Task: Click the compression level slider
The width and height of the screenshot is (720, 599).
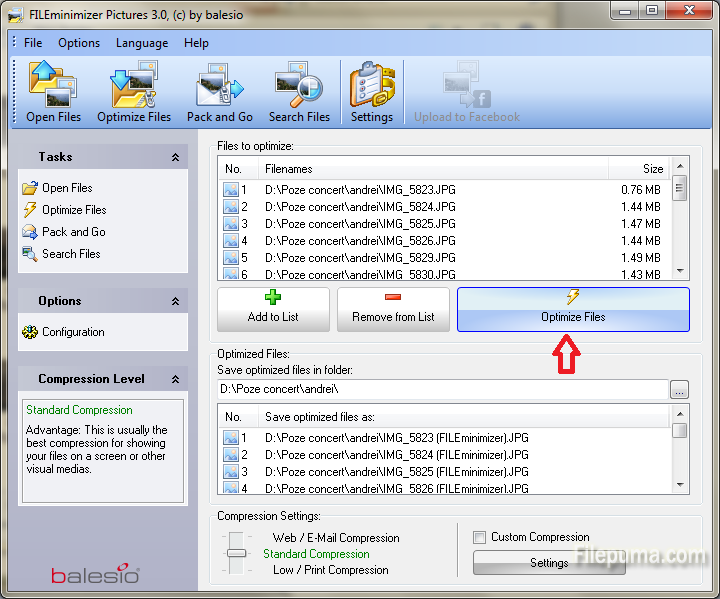Action: [237, 552]
